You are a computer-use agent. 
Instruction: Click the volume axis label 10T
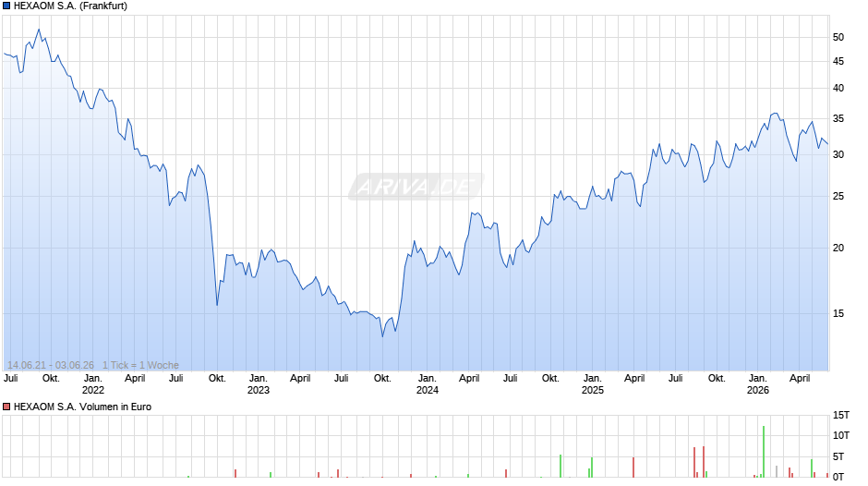[841, 435]
